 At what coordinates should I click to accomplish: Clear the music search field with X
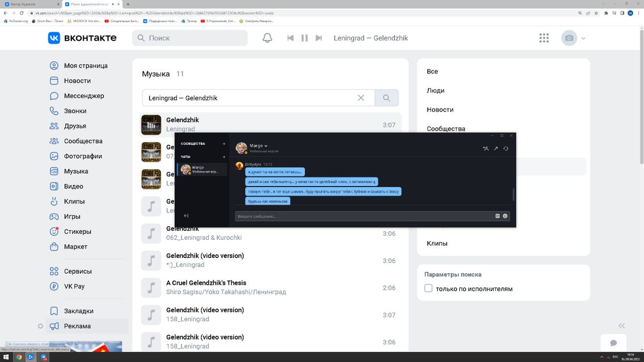[x=361, y=98]
